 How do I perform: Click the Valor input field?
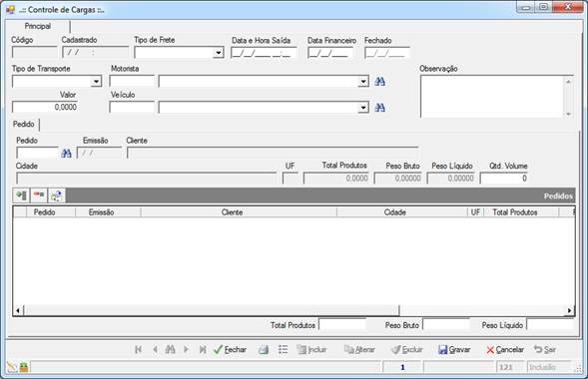[x=45, y=107]
